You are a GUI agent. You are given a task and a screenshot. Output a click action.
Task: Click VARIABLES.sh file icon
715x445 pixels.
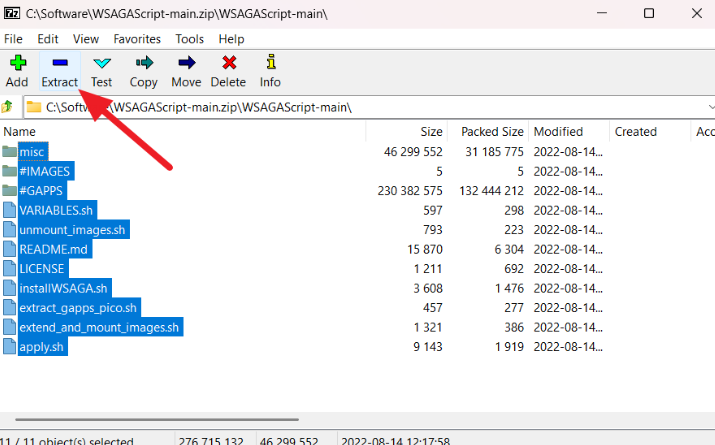[x=9, y=210]
